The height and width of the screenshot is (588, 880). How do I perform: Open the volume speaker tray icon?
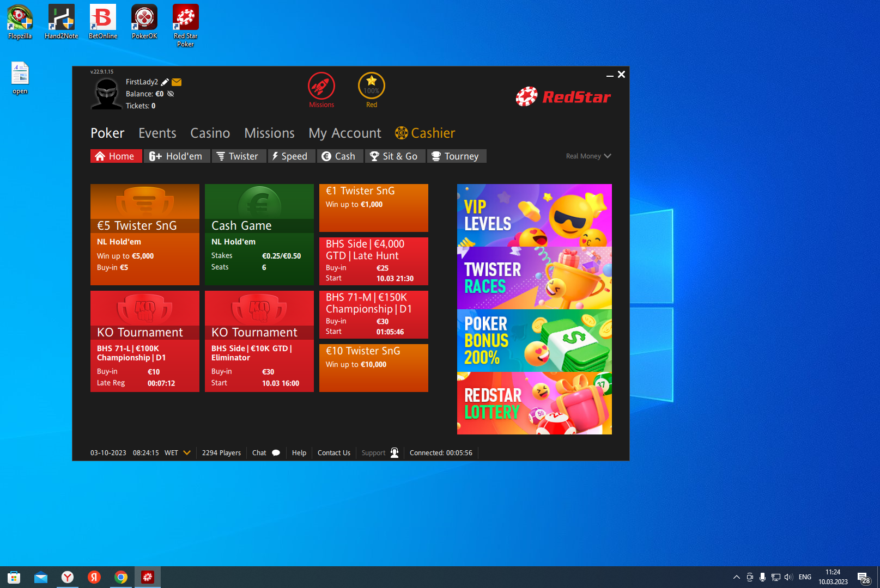tap(788, 577)
